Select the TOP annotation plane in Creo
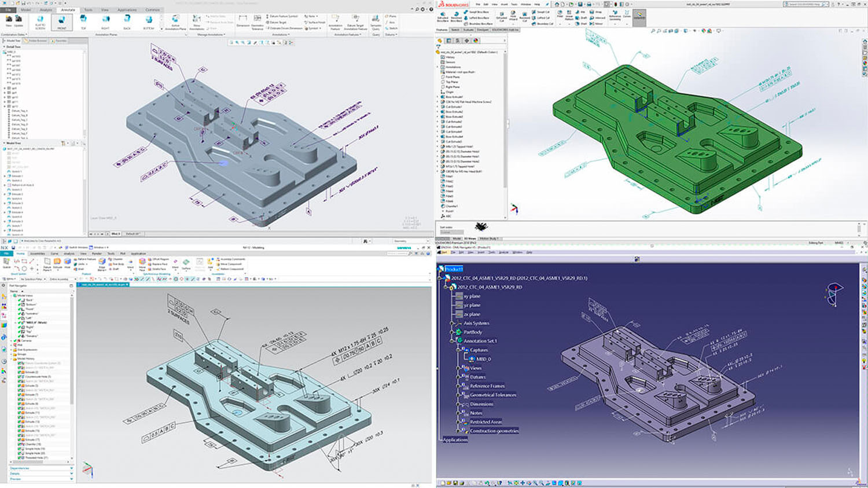The height and width of the screenshot is (488, 868). pos(83,23)
